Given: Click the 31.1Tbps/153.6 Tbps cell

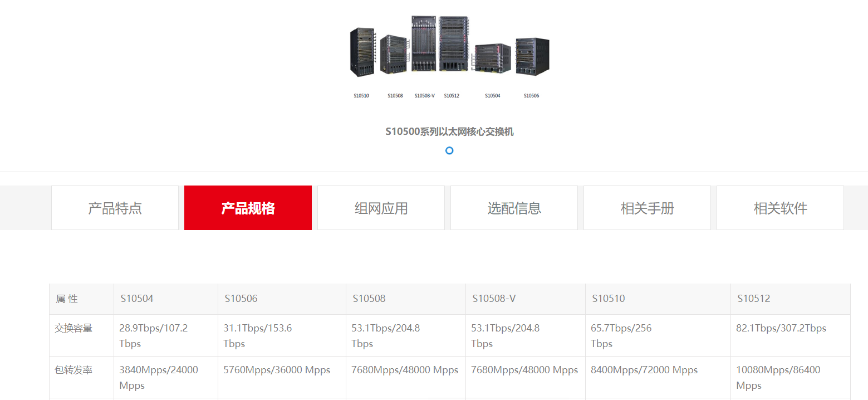Looking at the screenshot, I should [x=282, y=335].
